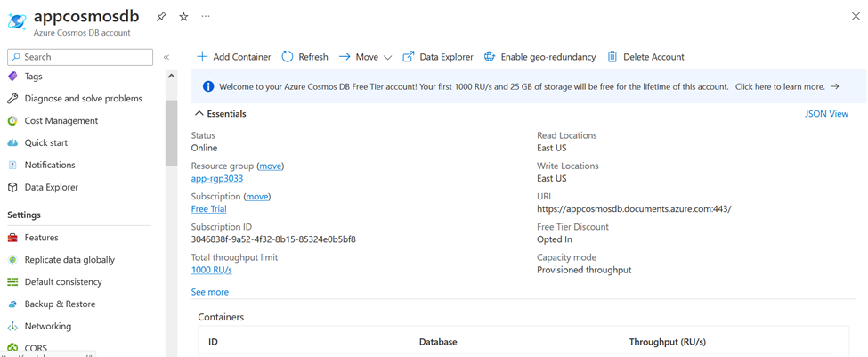
Task: Pin appcosmosdb to dashboard icon
Action: coord(161,17)
